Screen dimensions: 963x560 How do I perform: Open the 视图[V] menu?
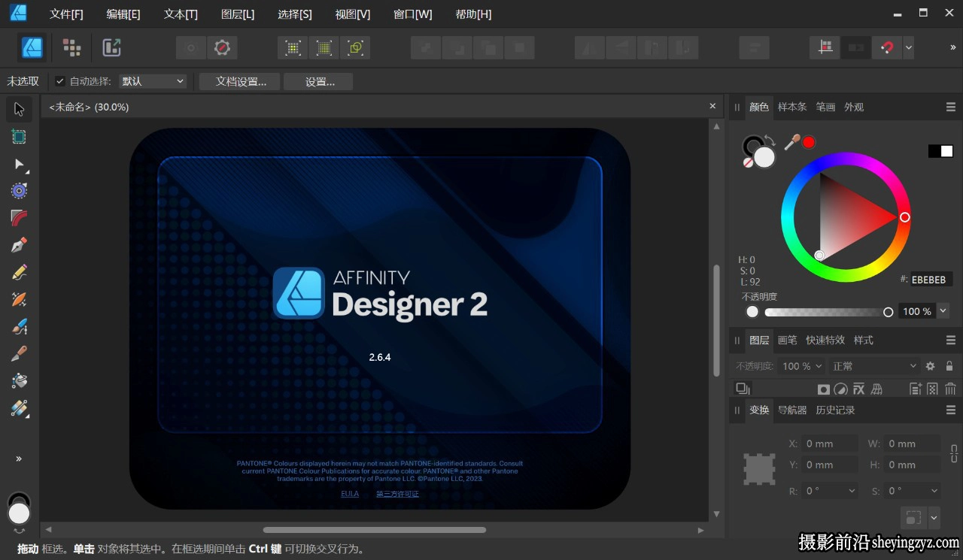[x=352, y=14]
